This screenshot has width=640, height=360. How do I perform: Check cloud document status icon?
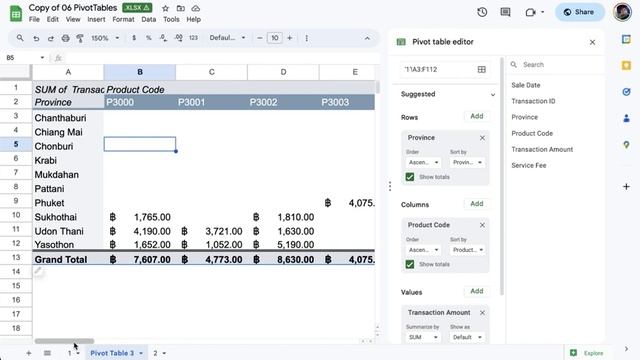point(196,8)
